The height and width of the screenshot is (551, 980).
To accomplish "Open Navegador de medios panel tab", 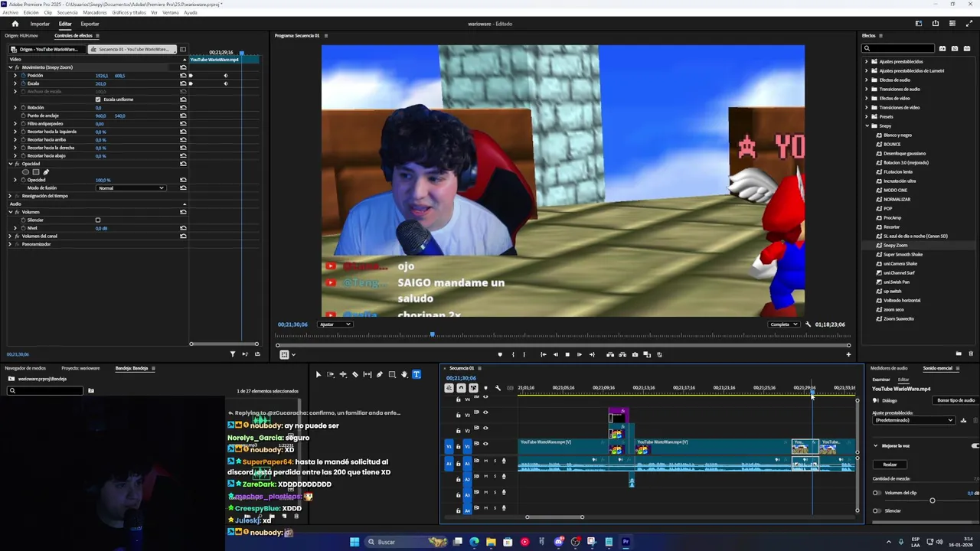I will coord(25,368).
